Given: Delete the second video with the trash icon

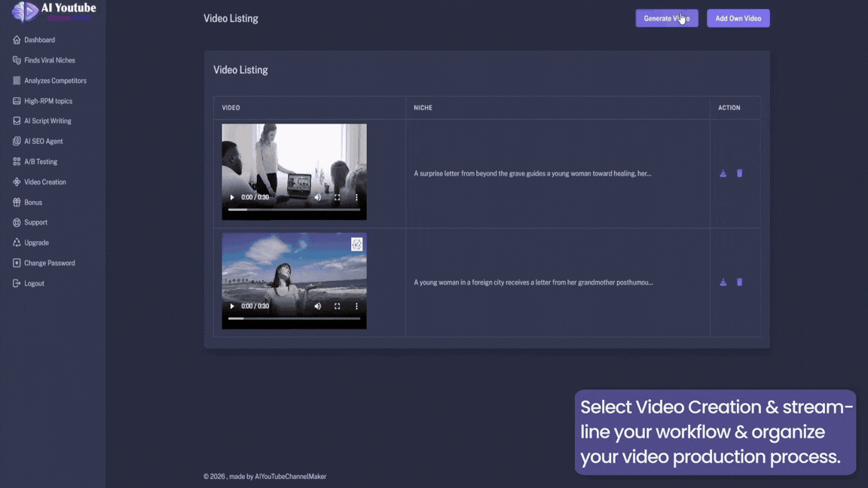Looking at the screenshot, I should (739, 282).
